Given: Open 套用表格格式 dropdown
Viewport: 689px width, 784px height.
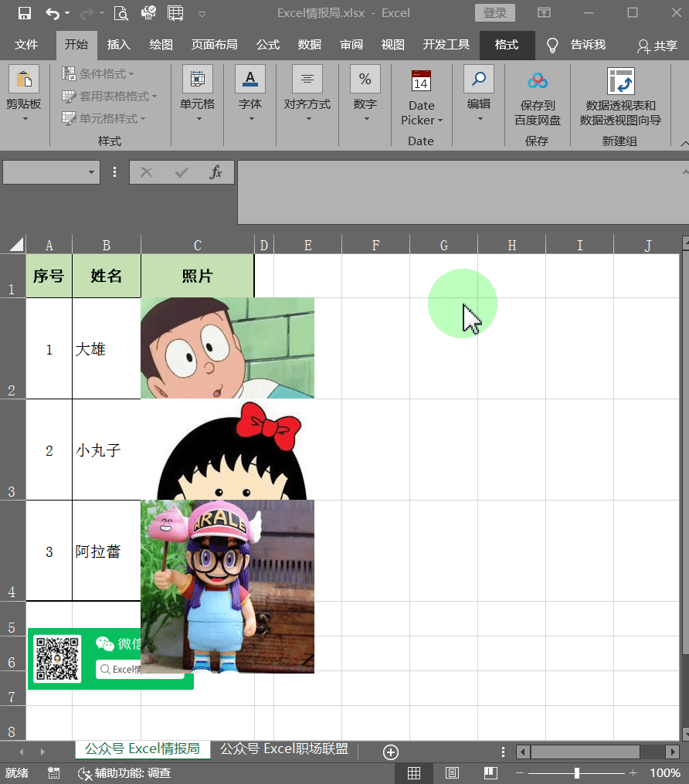Looking at the screenshot, I should pos(109,96).
